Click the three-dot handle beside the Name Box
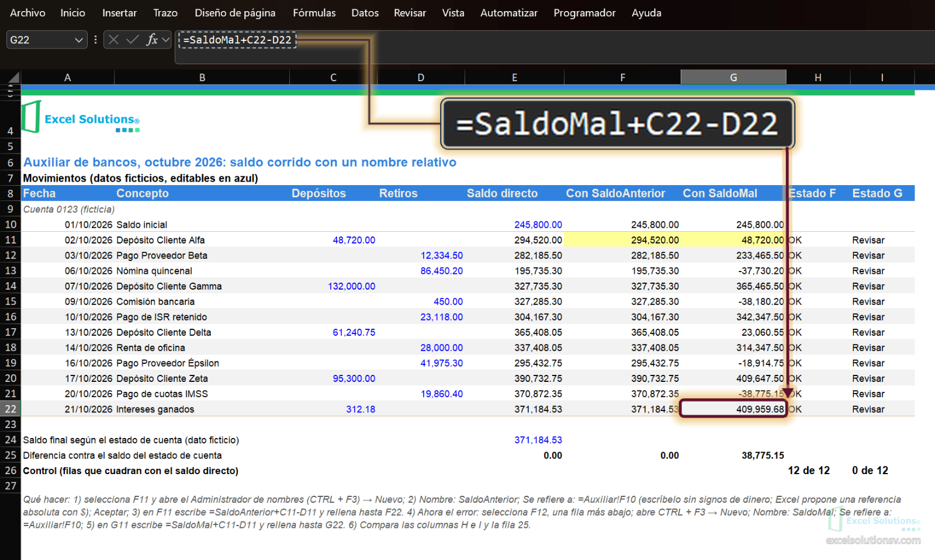Image resolution: width=935 pixels, height=560 pixels. [x=95, y=40]
